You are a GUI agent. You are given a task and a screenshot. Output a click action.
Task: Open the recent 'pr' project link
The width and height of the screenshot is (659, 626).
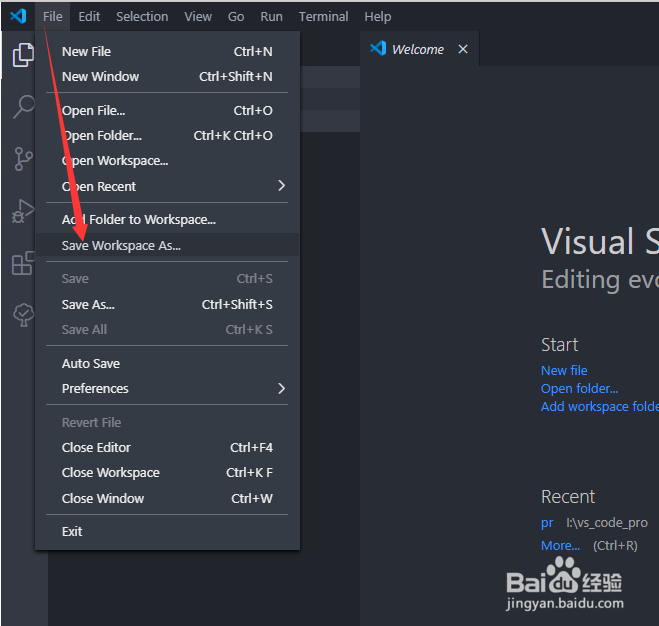coord(547,523)
